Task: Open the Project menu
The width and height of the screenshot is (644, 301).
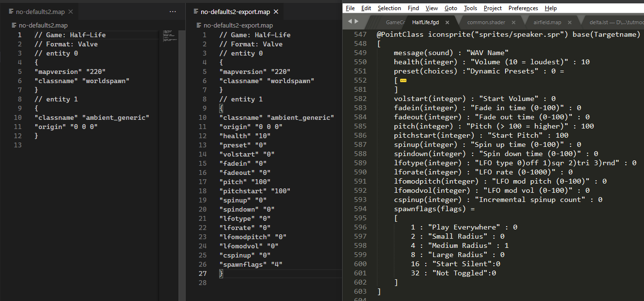Action: point(493,8)
